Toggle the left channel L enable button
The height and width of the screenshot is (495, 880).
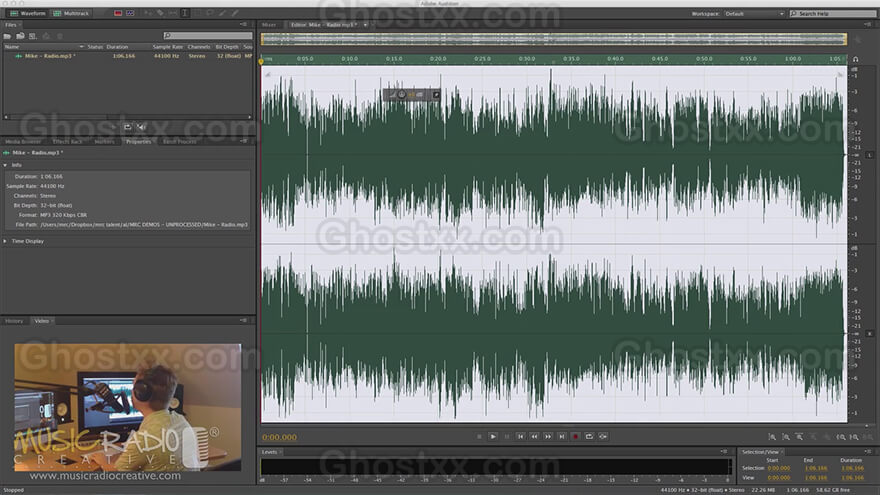coord(869,155)
